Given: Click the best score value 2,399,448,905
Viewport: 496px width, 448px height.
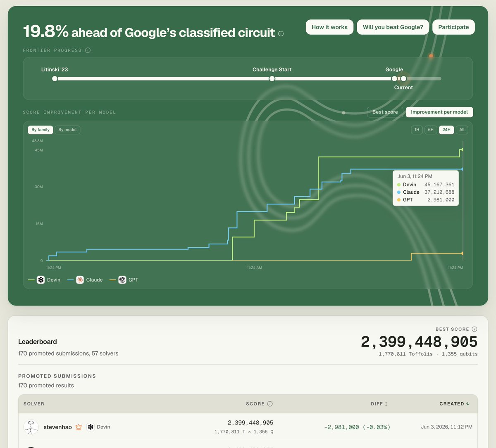Looking at the screenshot, I should tap(419, 341).
